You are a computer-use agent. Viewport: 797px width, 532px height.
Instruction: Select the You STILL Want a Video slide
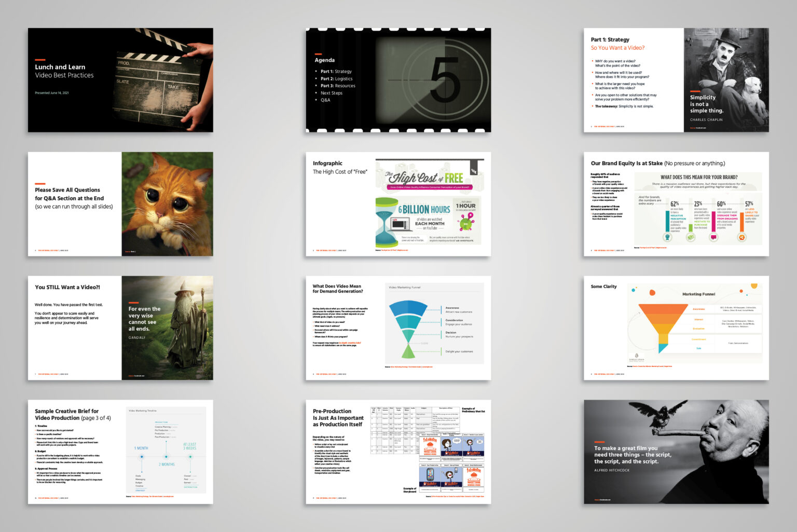pos(120,328)
